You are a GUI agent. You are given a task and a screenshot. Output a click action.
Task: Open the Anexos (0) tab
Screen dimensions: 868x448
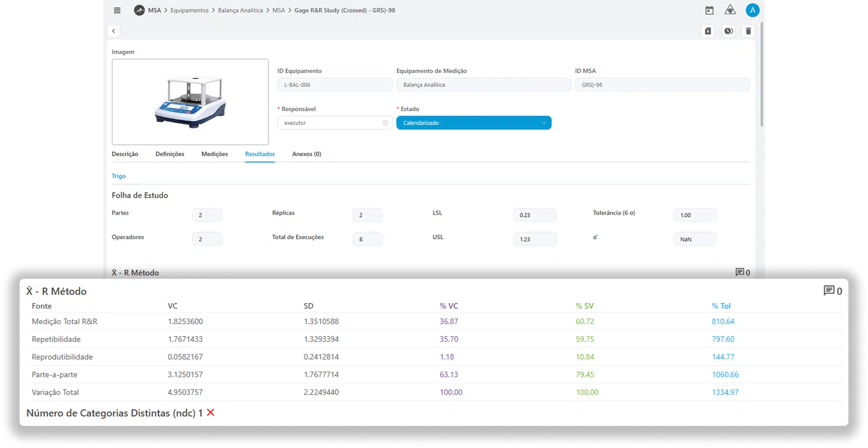(307, 154)
